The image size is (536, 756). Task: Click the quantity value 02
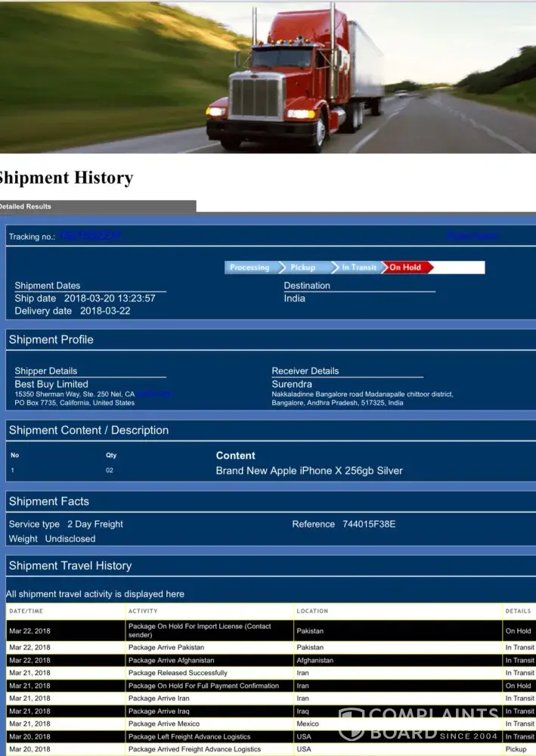(x=110, y=470)
